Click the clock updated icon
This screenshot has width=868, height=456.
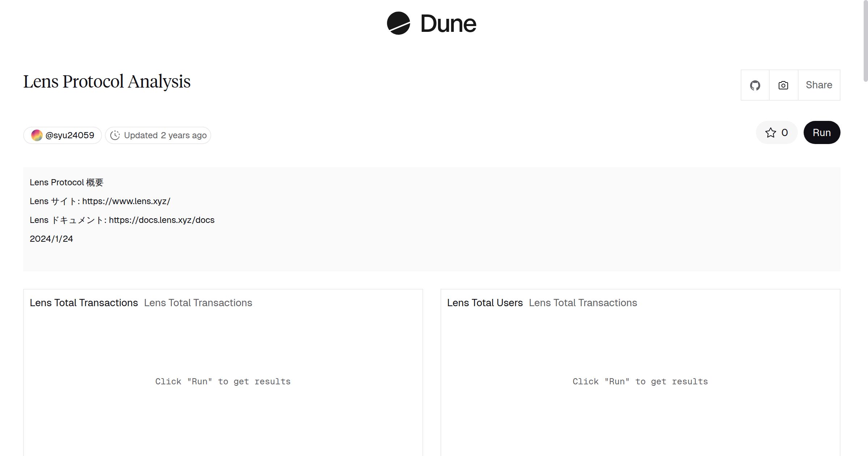click(115, 135)
